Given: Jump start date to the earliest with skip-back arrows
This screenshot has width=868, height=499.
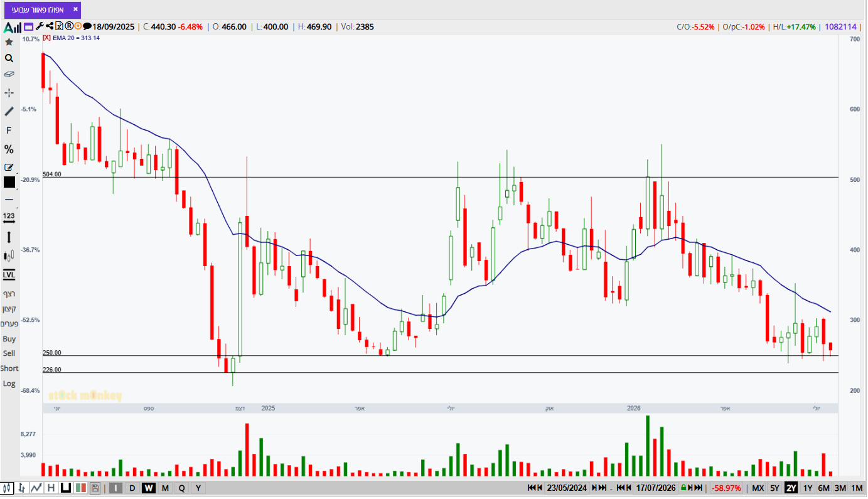Looking at the screenshot, I should [532, 488].
